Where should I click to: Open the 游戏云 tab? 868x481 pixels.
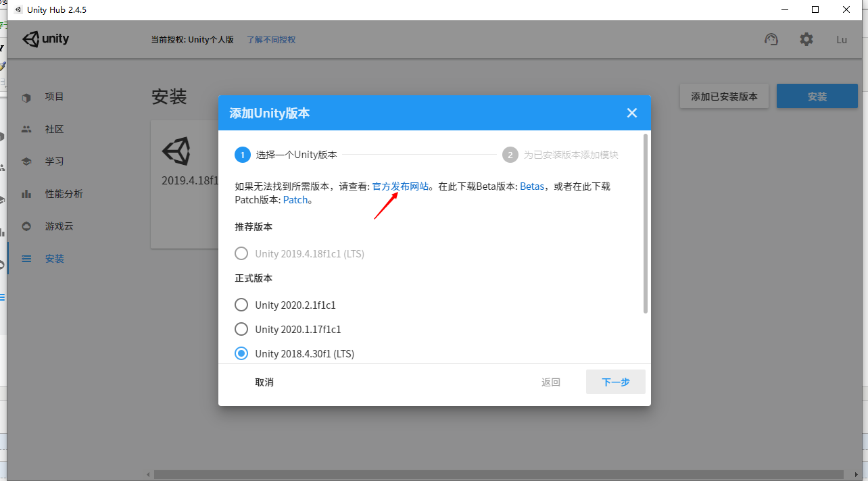click(x=59, y=226)
